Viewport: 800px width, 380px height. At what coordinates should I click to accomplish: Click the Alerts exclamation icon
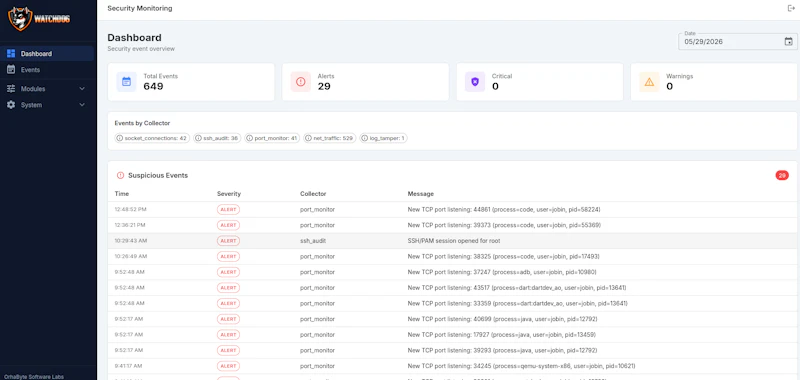pos(301,82)
